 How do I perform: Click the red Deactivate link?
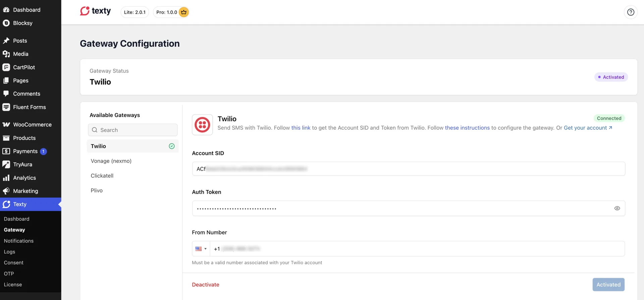point(206,285)
